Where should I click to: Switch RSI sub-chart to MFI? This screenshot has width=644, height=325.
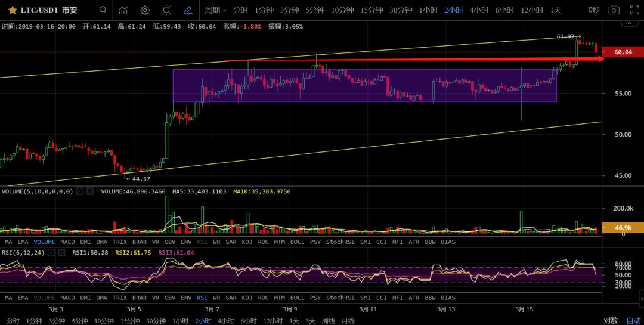398,298
